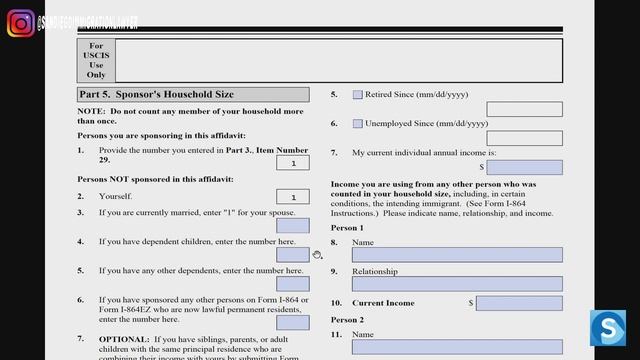This screenshot has width=640, height=360.
Task: Click the current individual annual income field
Action: pyautogui.click(x=524, y=167)
